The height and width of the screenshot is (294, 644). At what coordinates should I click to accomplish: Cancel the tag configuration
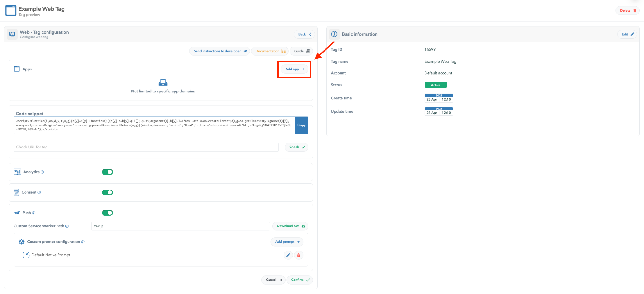(x=273, y=280)
